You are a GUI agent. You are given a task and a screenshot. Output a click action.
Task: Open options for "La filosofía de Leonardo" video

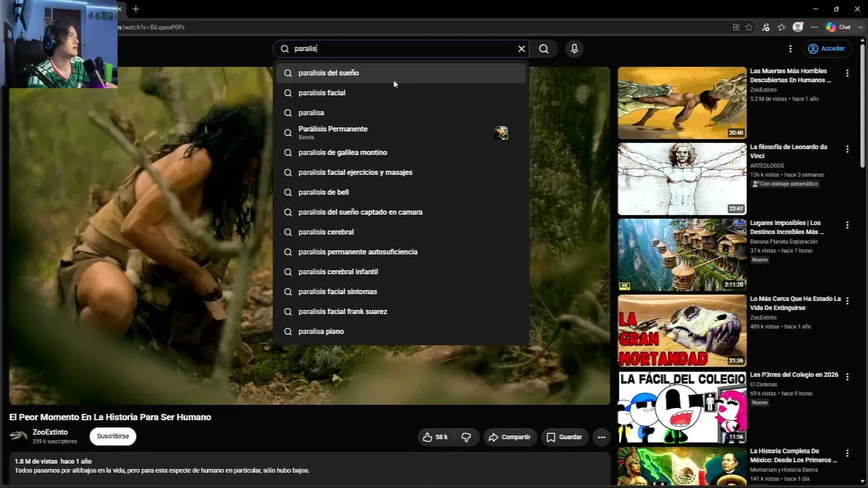coord(847,149)
